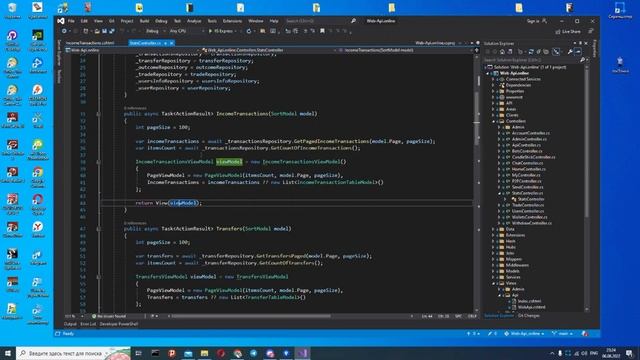
Task: Open the View menu
Action: 98,21
